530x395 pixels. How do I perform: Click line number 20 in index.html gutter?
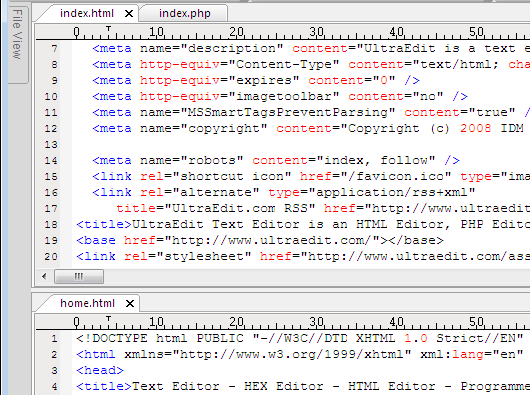click(51, 257)
